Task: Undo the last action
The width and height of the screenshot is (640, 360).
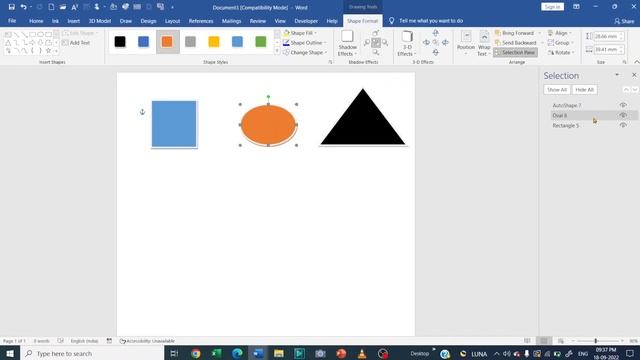Action: tap(23, 7)
